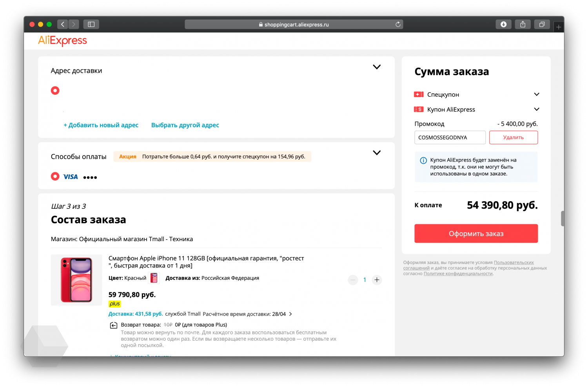Expand the Способы оплаты section chevron
The width and height of the screenshot is (588, 388).
coord(377,153)
